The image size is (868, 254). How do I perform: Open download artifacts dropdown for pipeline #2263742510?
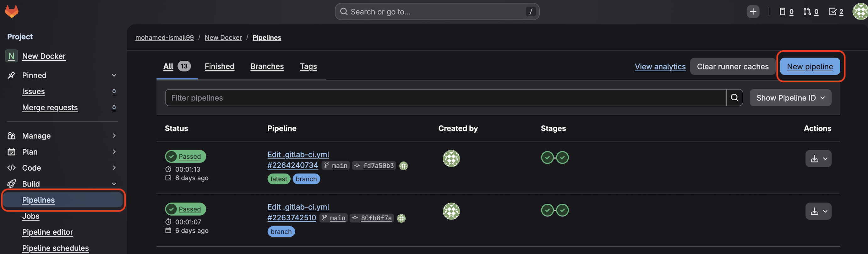(818, 211)
